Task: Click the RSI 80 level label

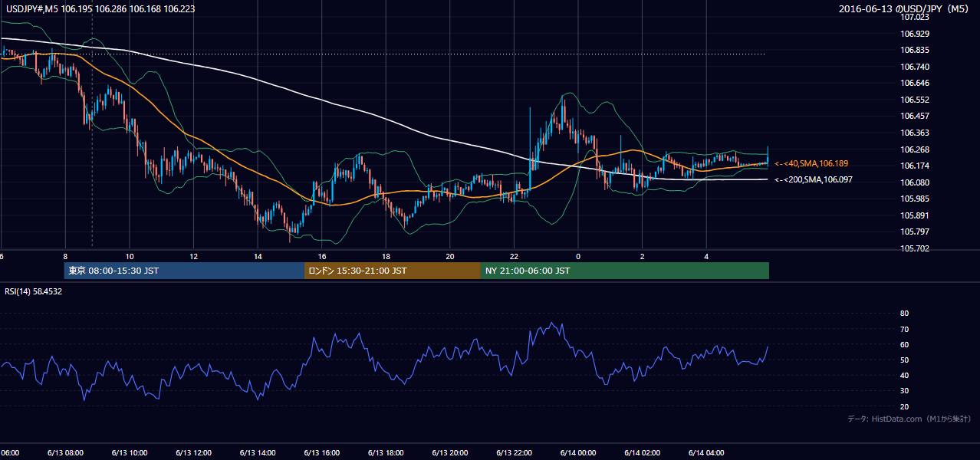Action: pyautogui.click(x=904, y=314)
